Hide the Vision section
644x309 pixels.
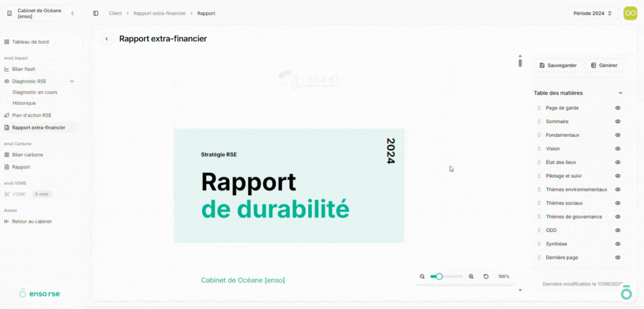[x=618, y=149]
